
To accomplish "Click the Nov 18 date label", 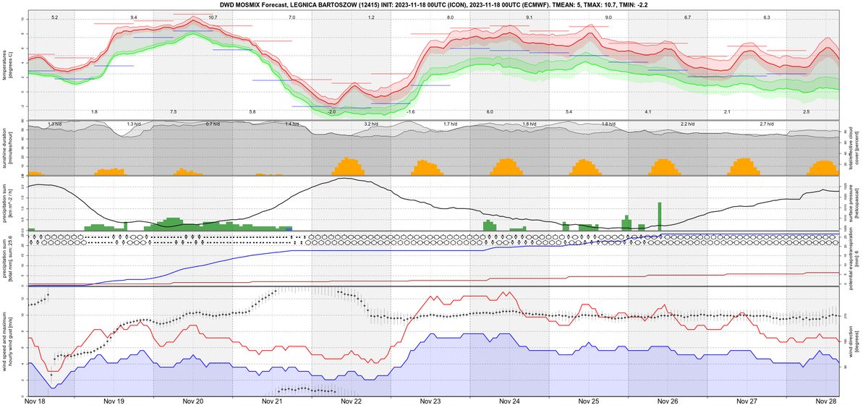I will [x=35, y=401].
